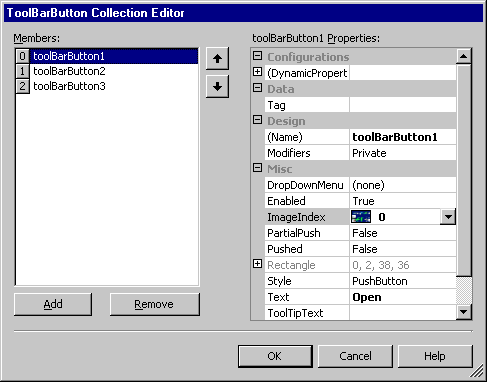Viewport: 487px width, 382px height.
Task: Click the Style value PushButton
Action: pyautogui.click(x=403, y=281)
